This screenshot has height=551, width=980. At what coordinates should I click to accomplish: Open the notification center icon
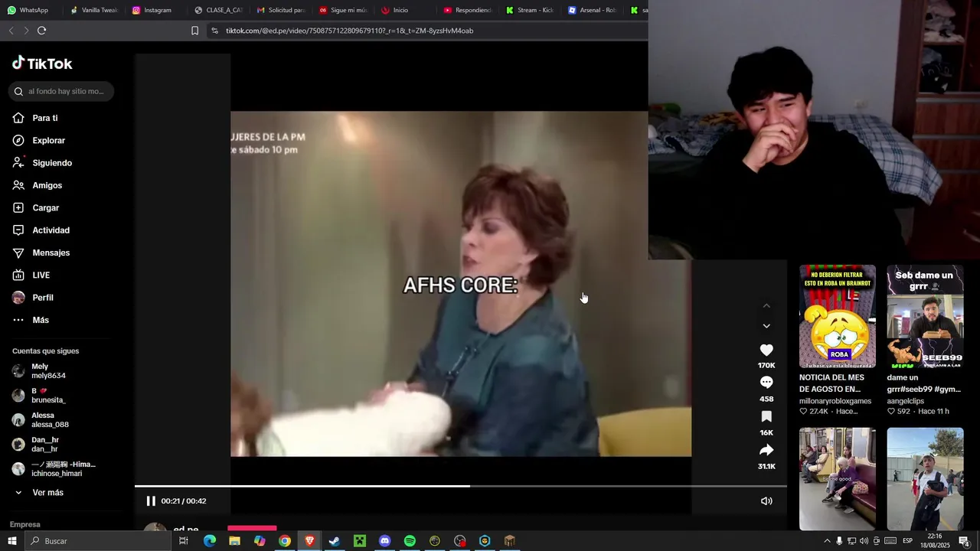click(964, 541)
